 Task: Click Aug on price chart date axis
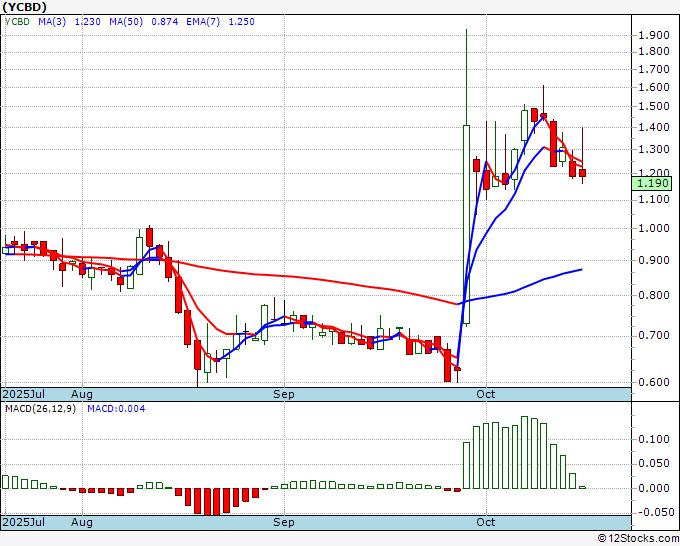point(82,395)
